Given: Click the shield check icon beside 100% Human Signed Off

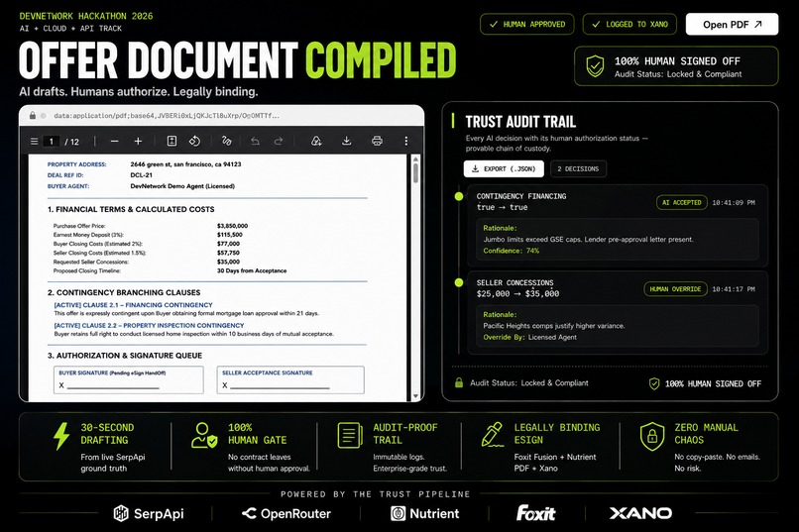Looking at the screenshot, I should pyautogui.click(x=595, y=66).
